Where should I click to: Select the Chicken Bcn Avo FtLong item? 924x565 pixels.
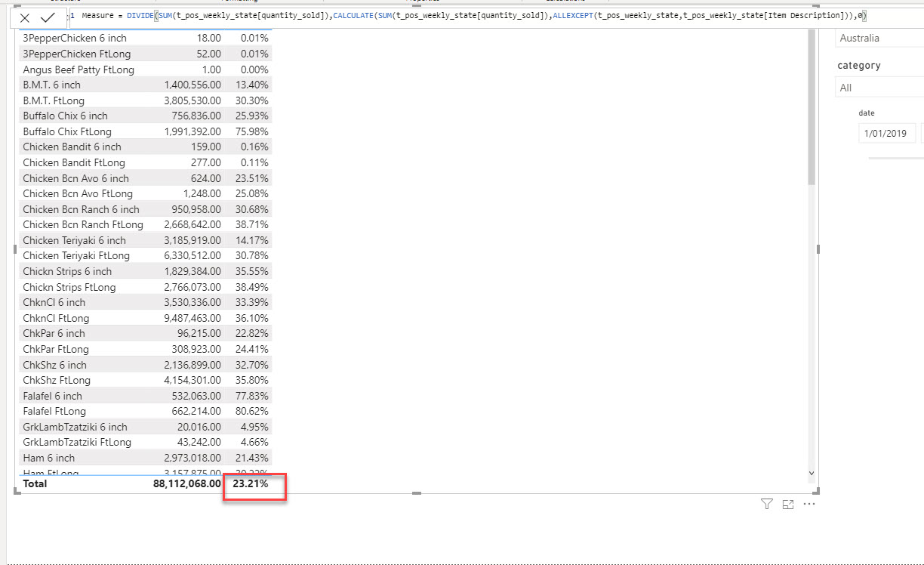tap(78, 193)
